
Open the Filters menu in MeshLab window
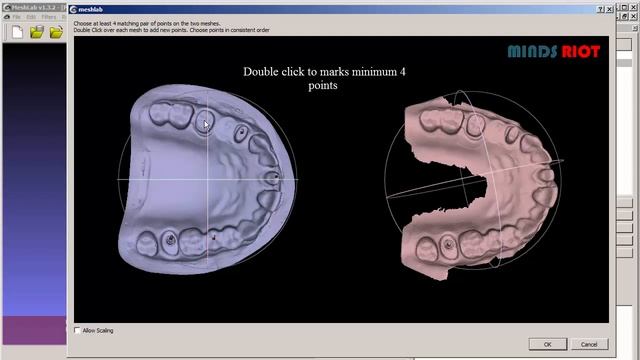point(49,17)
